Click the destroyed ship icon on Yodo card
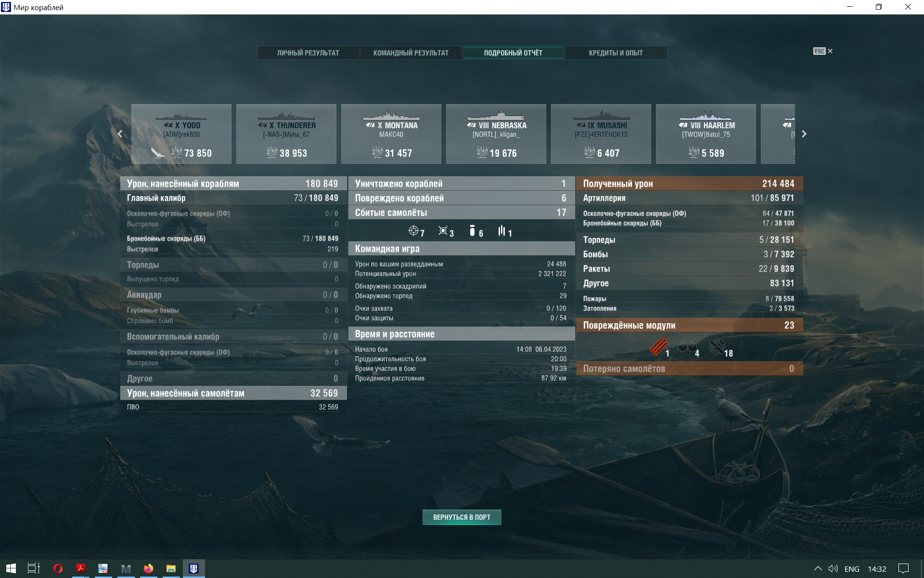The image size is (924, 578). coord(158,153)
